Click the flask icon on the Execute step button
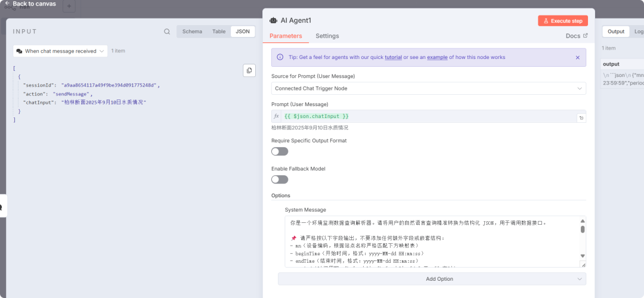Image resolution: width=644 pixels, height=298 pixels. (x=546, y=21)
